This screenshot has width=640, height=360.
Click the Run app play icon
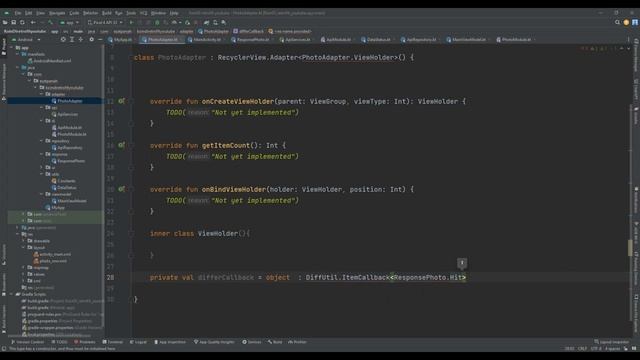131,22
